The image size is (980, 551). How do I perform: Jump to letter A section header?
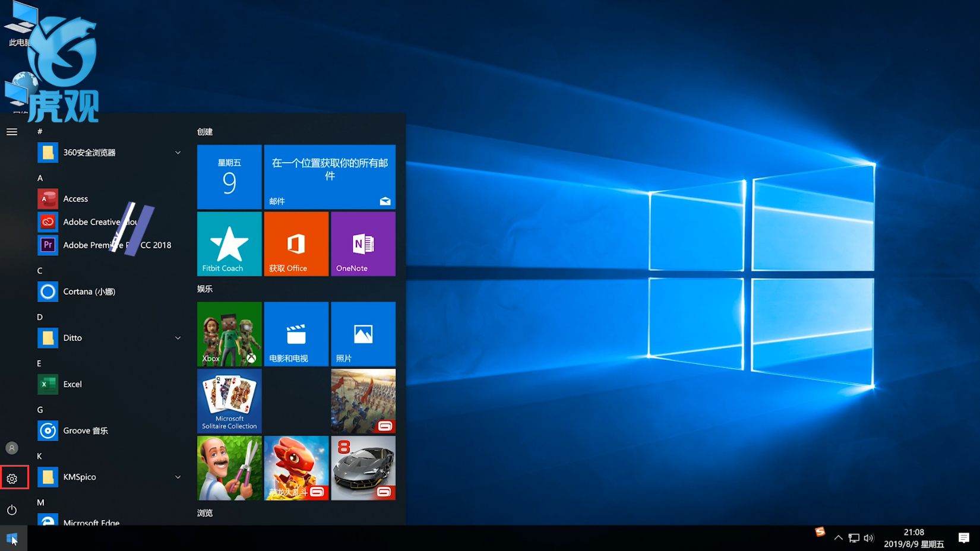click(x=40, y=178)
